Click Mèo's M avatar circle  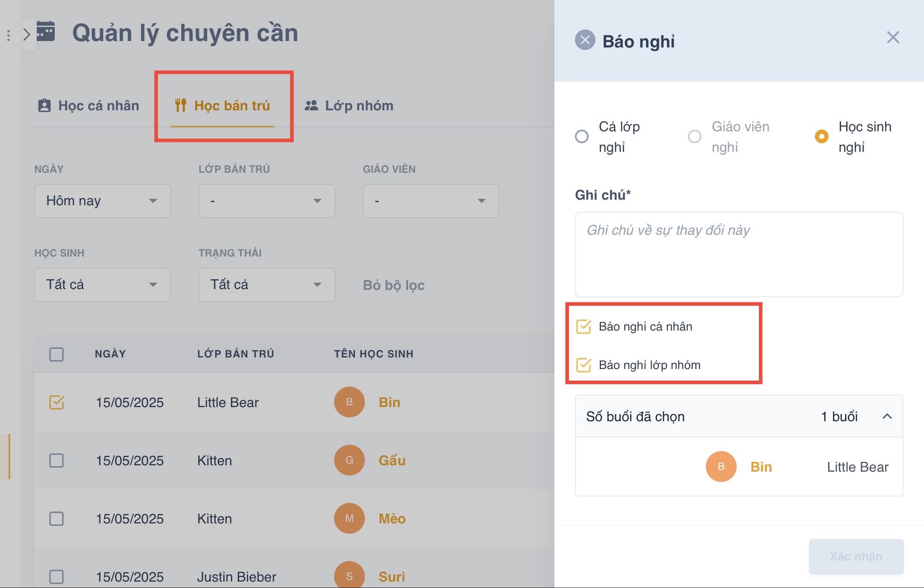point(349,518)
